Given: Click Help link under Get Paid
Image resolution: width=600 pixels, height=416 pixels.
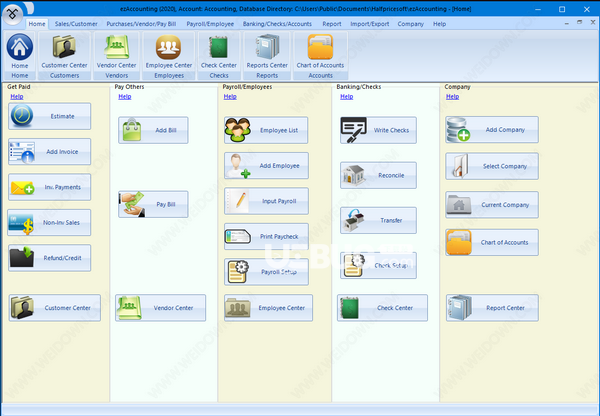Looking at the screenshot, I should pos(17,96).
